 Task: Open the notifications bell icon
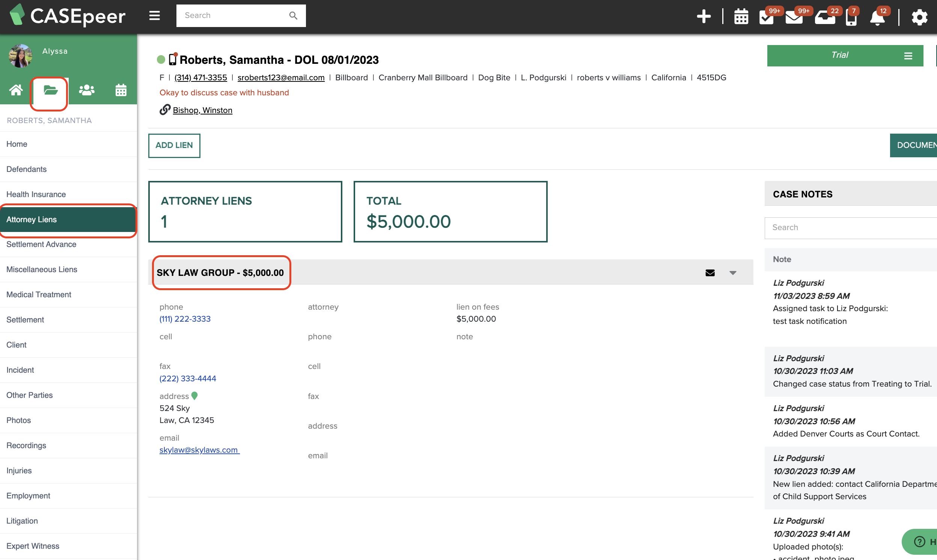point(877,17)
